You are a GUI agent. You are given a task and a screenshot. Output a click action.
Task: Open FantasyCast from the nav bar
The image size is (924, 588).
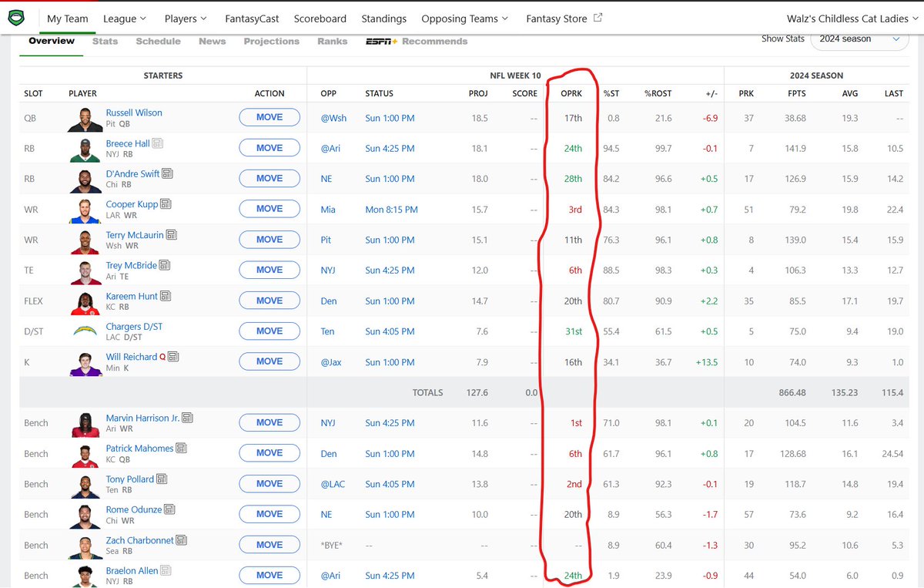(252, 18)
